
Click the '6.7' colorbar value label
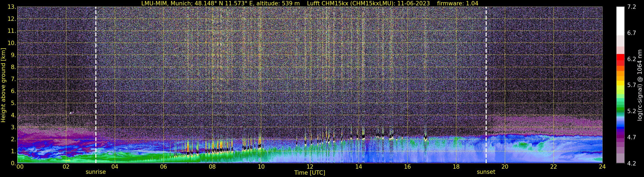632,33
